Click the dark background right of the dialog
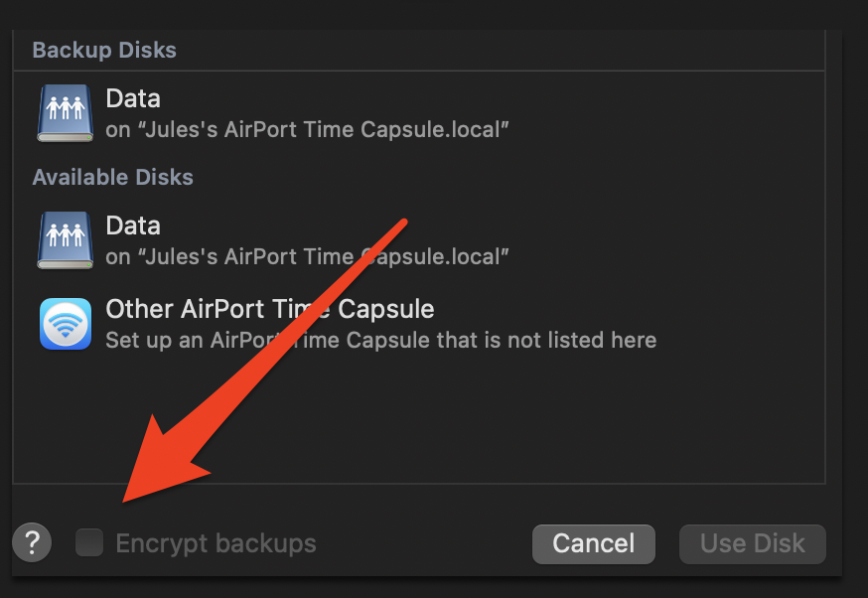Image resolution: width=868 pixels, height=598 pixels. coord(855,298)
